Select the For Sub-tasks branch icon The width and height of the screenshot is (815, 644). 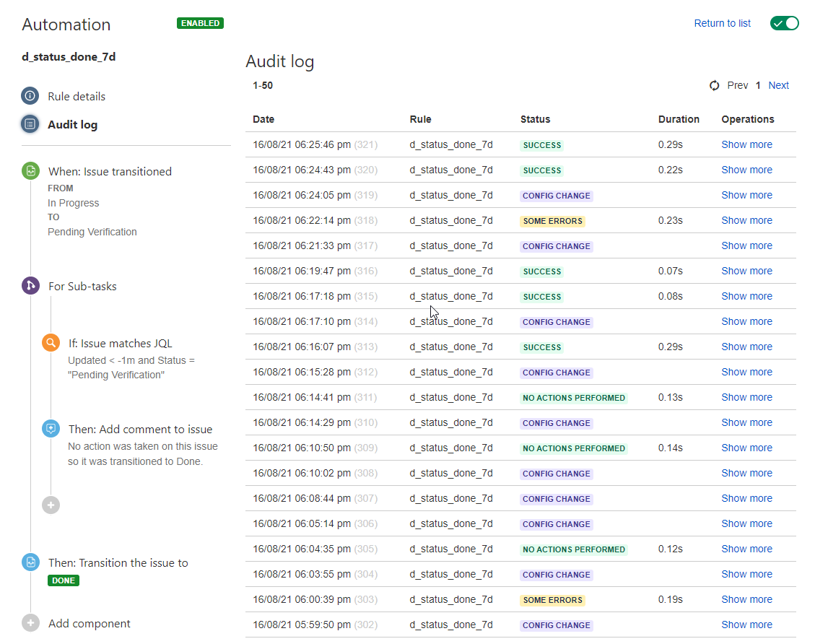click(30, 286)
